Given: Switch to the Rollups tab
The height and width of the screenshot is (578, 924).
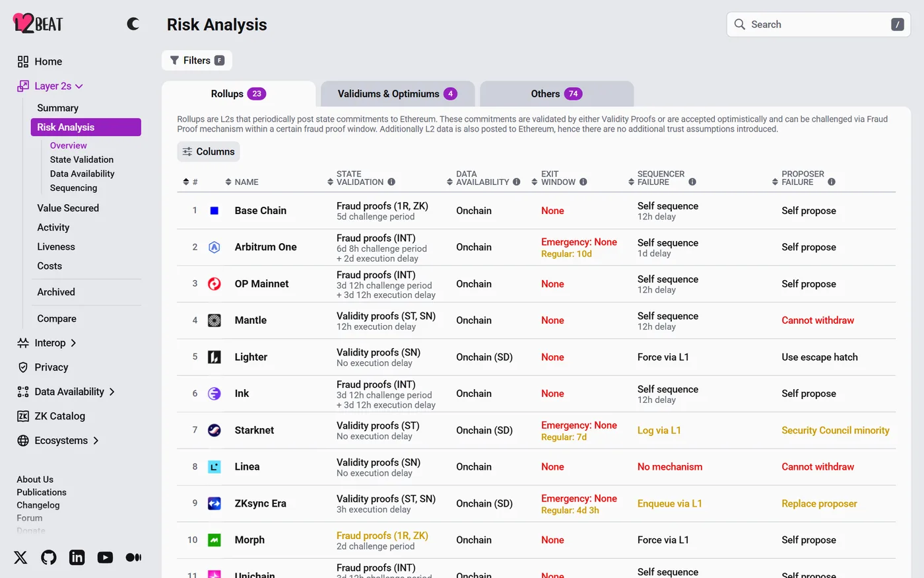Looking at the screenshot, I should (x=238, y=94).
